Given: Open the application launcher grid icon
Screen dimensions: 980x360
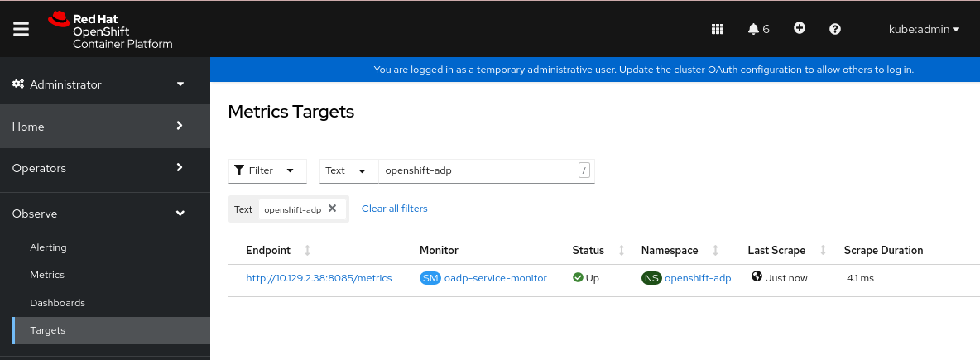Looking at the screenshot, I should click(x=718, y=29).
